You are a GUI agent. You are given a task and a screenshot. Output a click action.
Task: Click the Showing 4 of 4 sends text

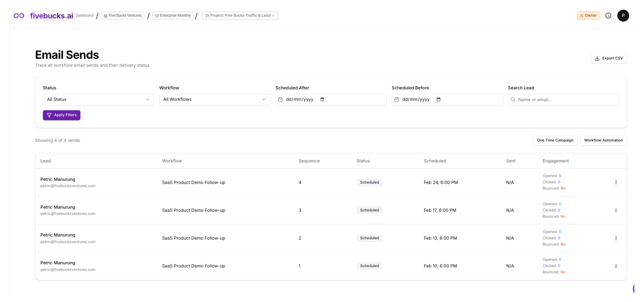pos(58,141)
